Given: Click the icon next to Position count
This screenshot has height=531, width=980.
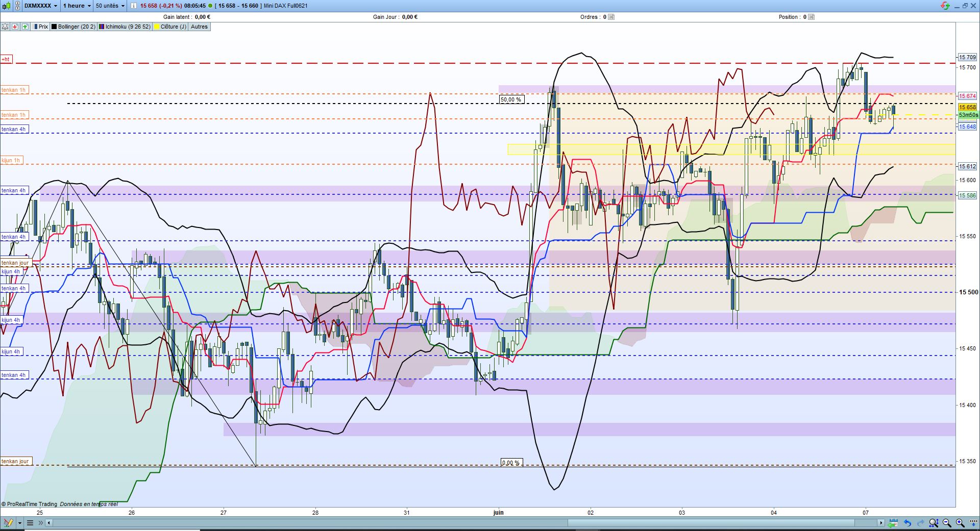Looking at the screenshot, I should click(812, 17).
